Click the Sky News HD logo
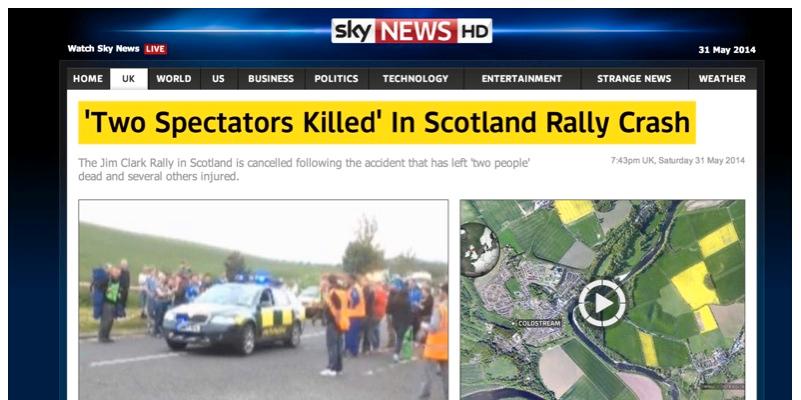This screenshot has height=400, width=801. coord(411,31)
